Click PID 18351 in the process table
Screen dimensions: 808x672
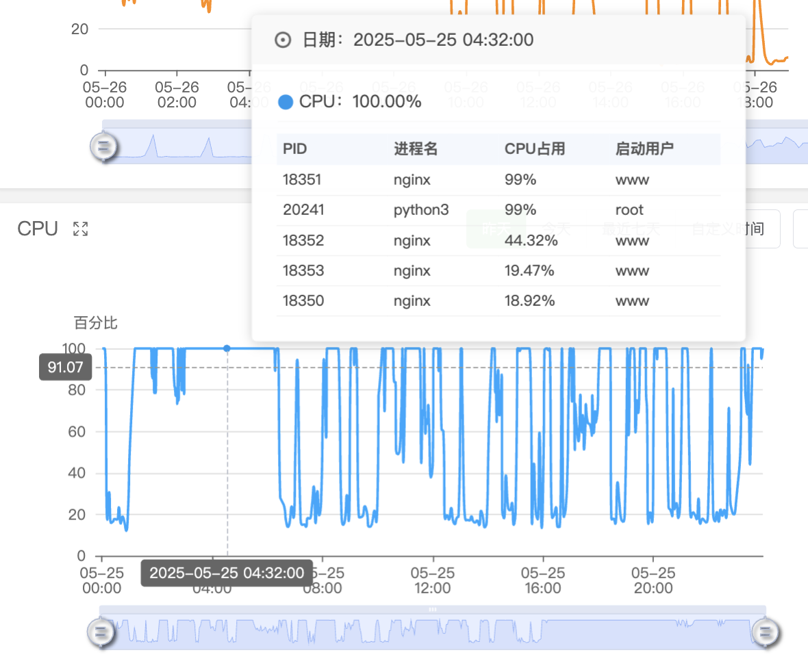pyautogui.click(x=302, y=180)
